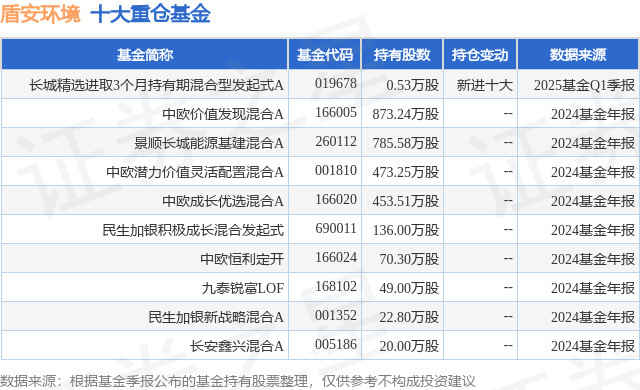The image size is (640, 390).
Task: Select the 新进十大 cell
Action: [x=484, y=85]
